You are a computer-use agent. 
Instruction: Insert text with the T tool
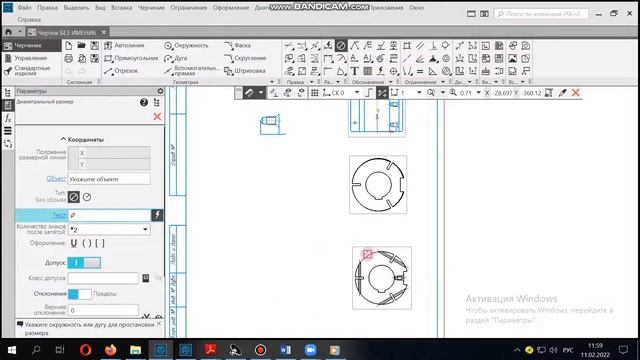(354, 71)
